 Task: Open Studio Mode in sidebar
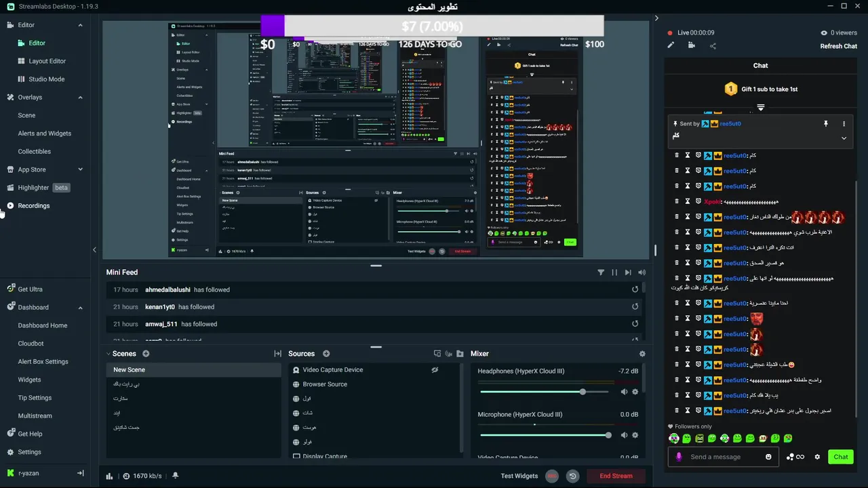[47, 79]
